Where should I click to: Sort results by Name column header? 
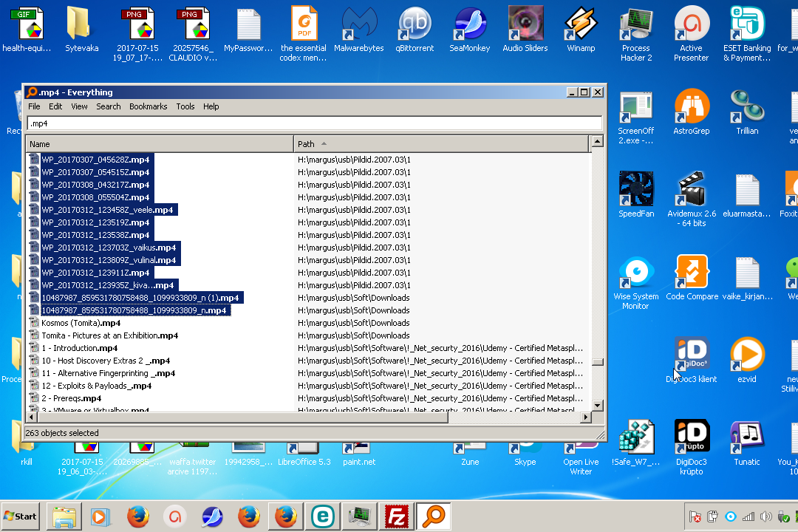(x=159, y=144)
